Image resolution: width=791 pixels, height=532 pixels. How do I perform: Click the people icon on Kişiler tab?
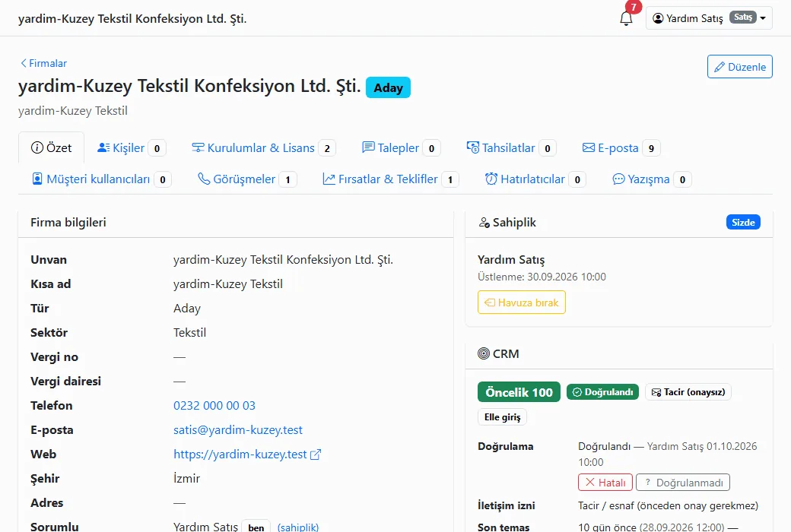coord(103,147)
